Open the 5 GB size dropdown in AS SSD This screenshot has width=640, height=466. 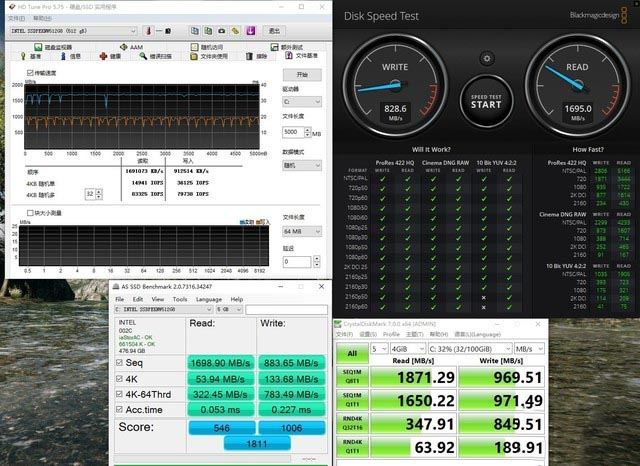click(229, 310)
